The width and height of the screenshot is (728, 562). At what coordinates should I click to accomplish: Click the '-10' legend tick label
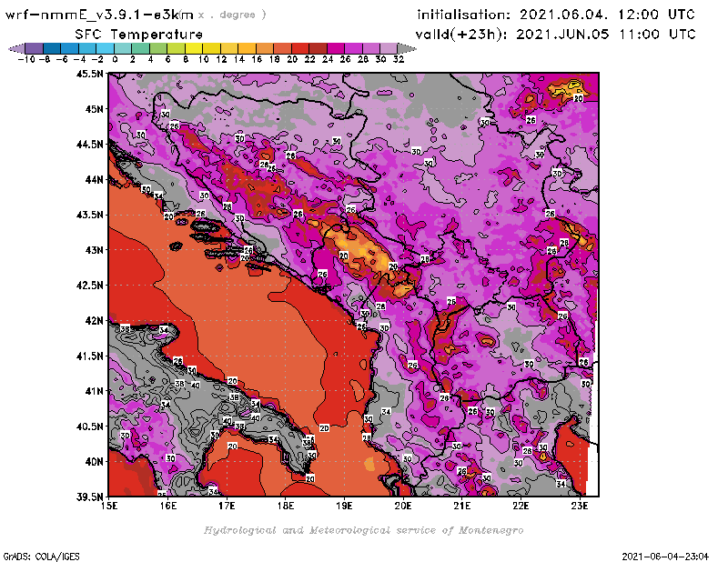[x=26, y=59]
